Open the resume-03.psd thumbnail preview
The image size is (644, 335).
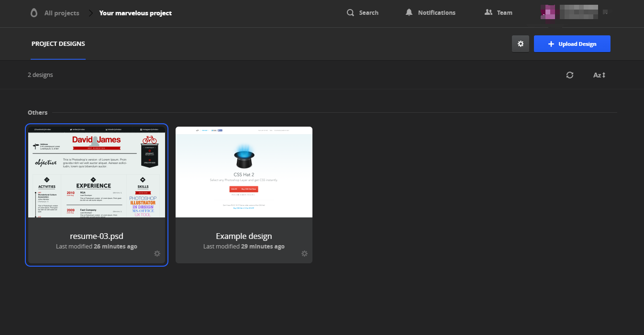coord(97,172)
